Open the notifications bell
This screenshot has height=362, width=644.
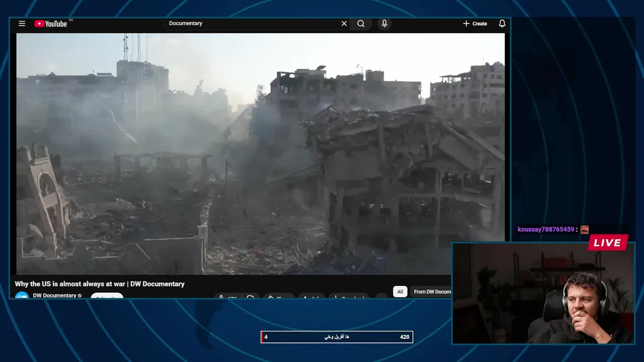pyautogui.click(x=502, y=24)
